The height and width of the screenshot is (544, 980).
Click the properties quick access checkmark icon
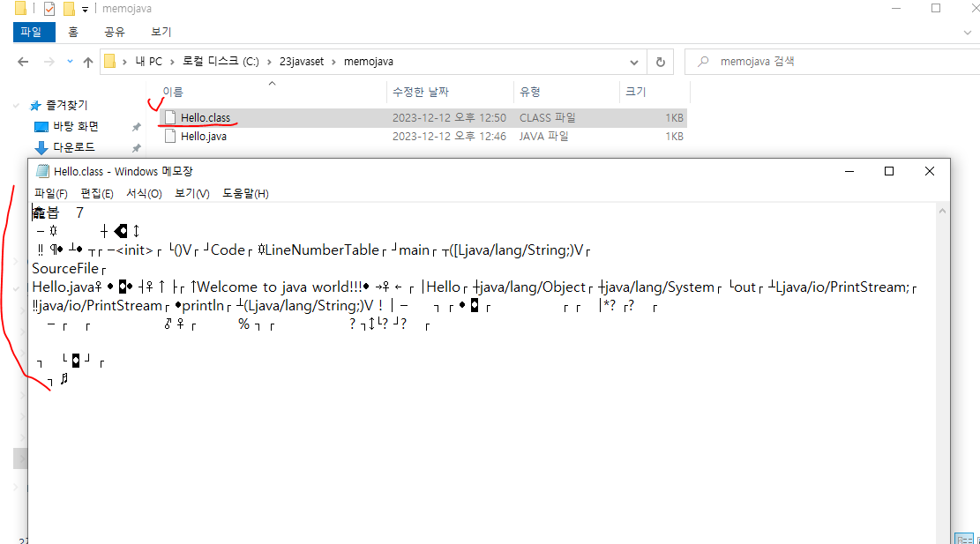coord(49,9)
